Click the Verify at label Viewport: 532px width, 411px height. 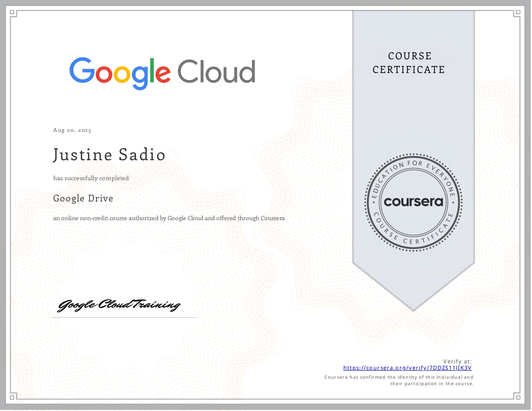point(457,362)
